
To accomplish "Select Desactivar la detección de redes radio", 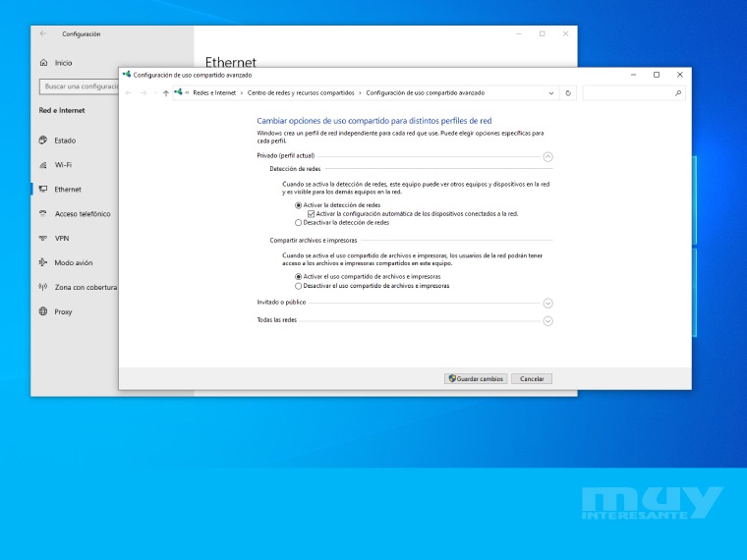I will pos(298,222).
